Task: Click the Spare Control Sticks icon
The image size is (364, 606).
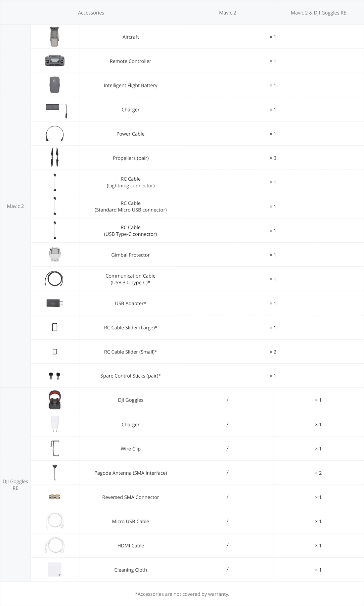Action: point(55,376)
